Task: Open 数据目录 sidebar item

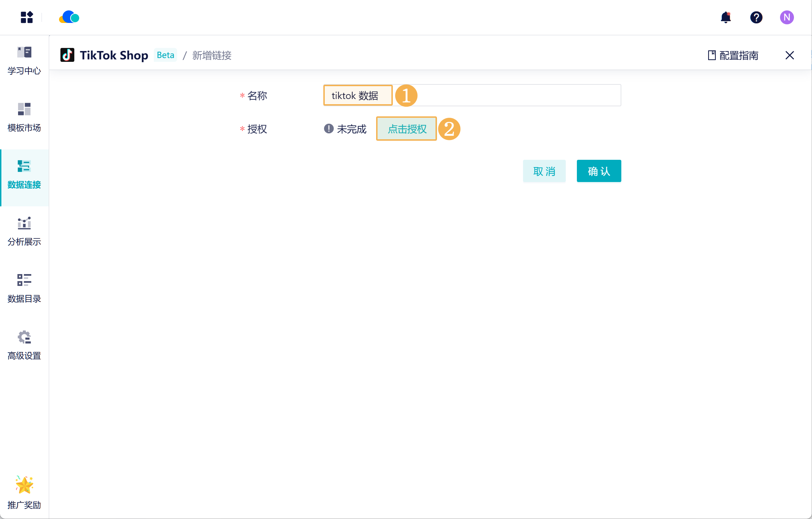Action: [x=24, y=289]
